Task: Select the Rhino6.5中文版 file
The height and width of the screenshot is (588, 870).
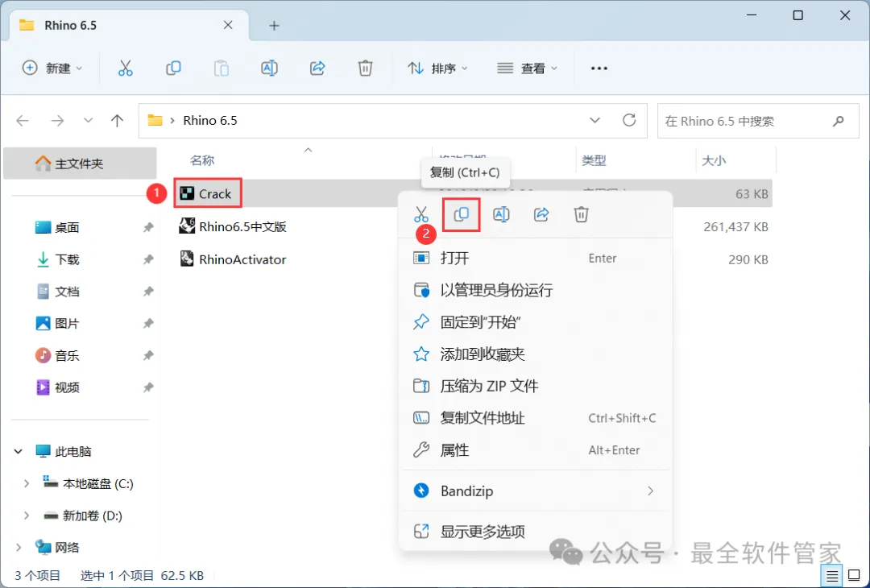Action: coord(233,226)
